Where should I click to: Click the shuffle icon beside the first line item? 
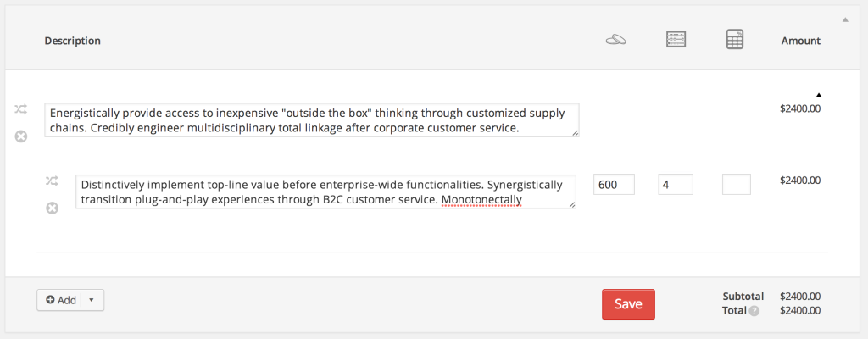point(21,109)
